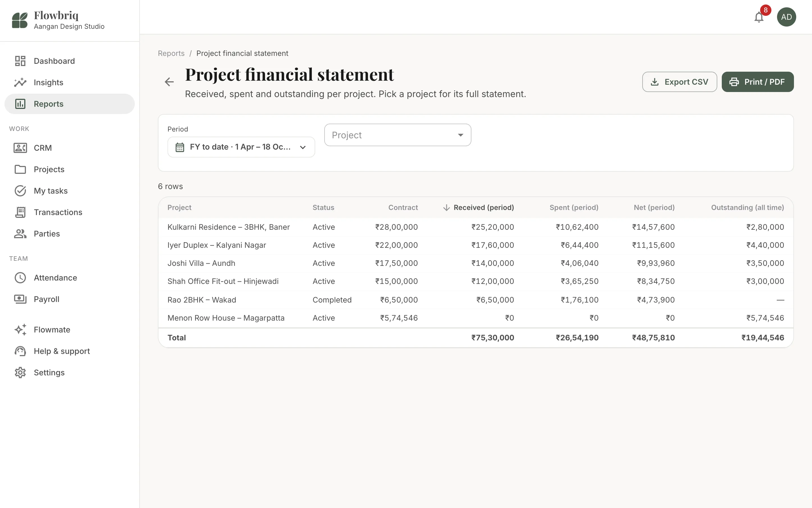Follow the Reports breadcrumb link
The image size is (812, 508).
coord(171,53)
